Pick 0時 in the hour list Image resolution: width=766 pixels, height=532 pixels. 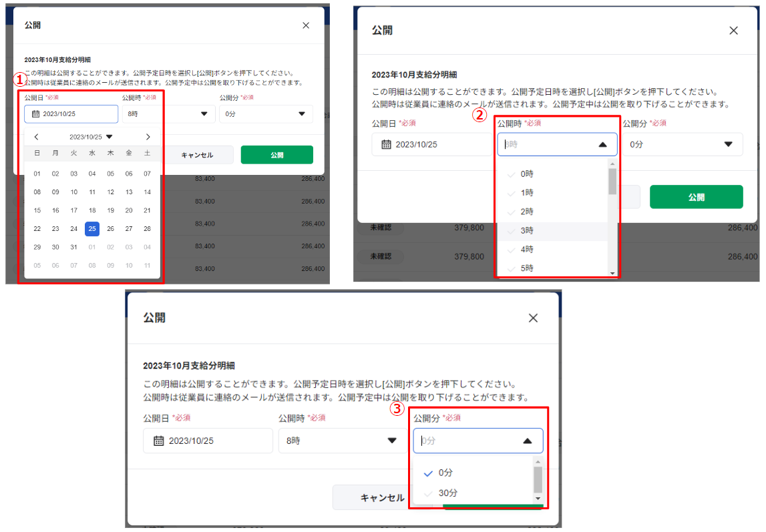point(527,174)
